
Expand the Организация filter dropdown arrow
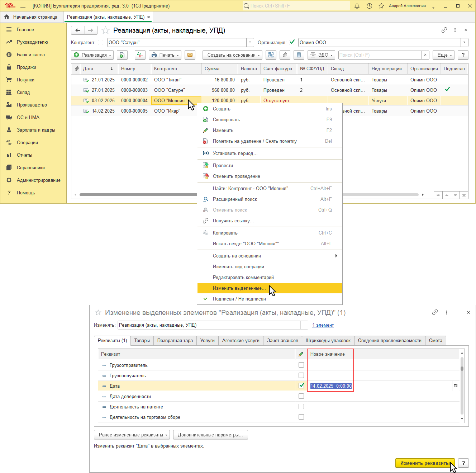click(x=465, y=42)
